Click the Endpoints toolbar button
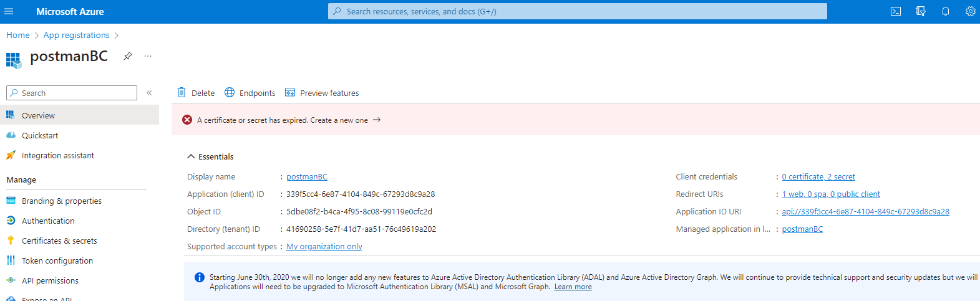This screenshot has width=980, height=301. click(x=250, y=93)
